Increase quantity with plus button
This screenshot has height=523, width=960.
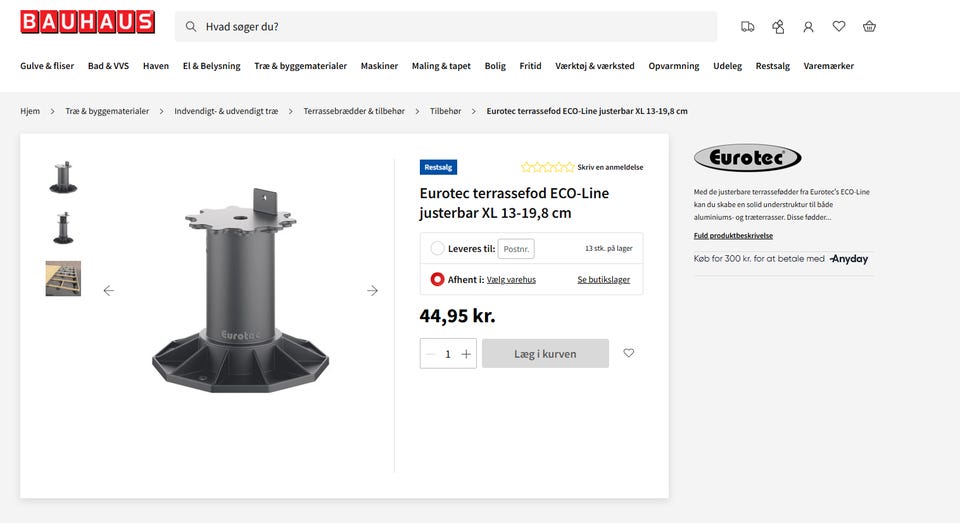(x=466, y=354)
